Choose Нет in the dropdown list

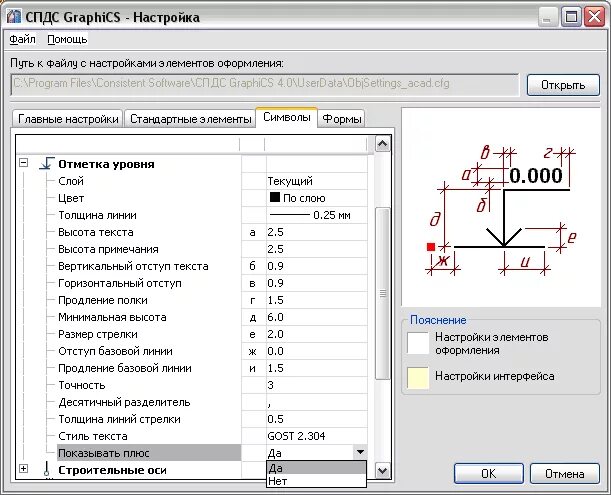(316, 481)
